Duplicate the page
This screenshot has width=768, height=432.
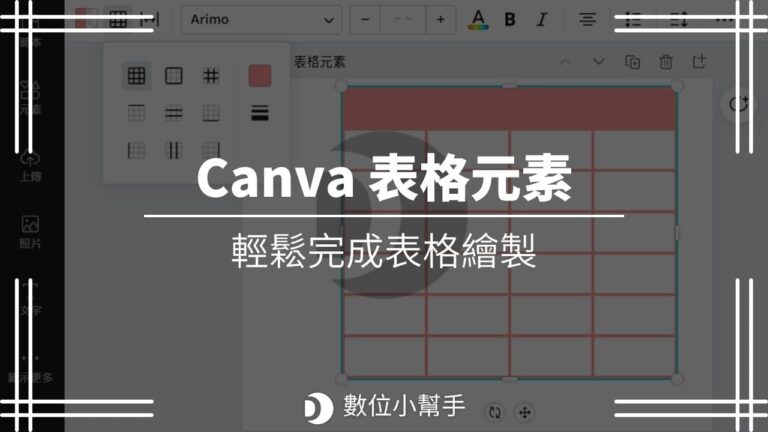[x=632, y=62]
